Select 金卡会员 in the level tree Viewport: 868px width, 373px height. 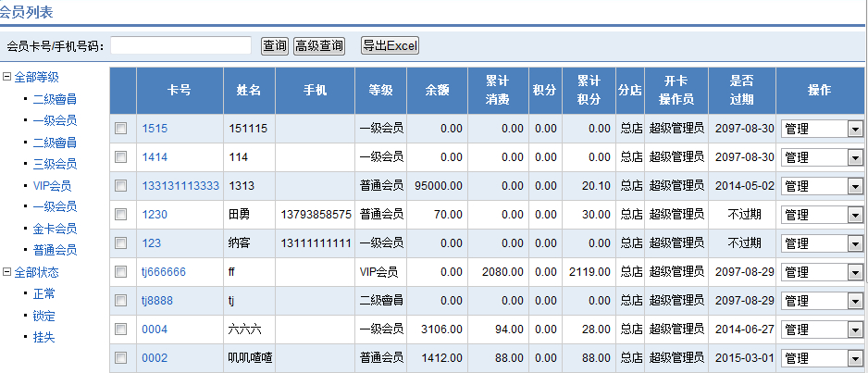click(x=54, y=229)
